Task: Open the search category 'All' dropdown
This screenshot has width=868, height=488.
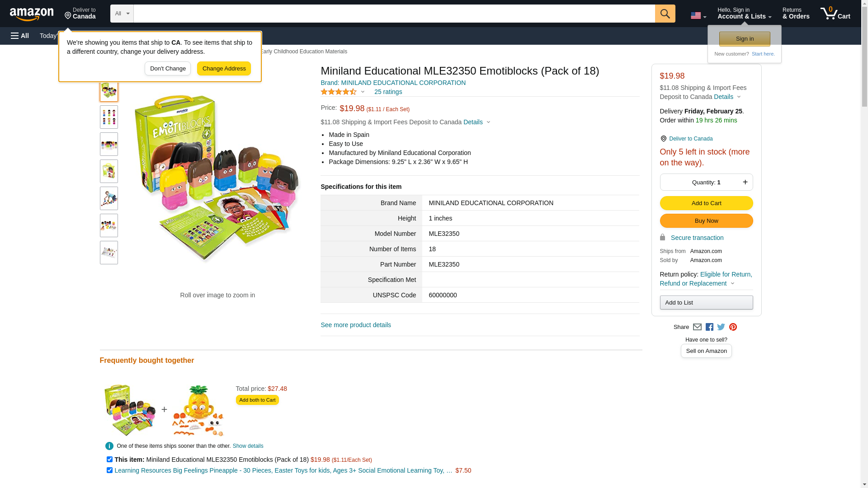Action: [122, 14]
